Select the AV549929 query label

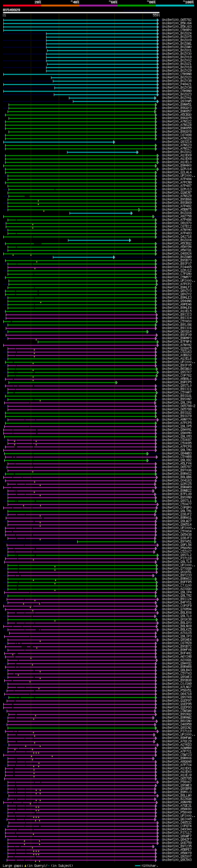coord(11,10)
